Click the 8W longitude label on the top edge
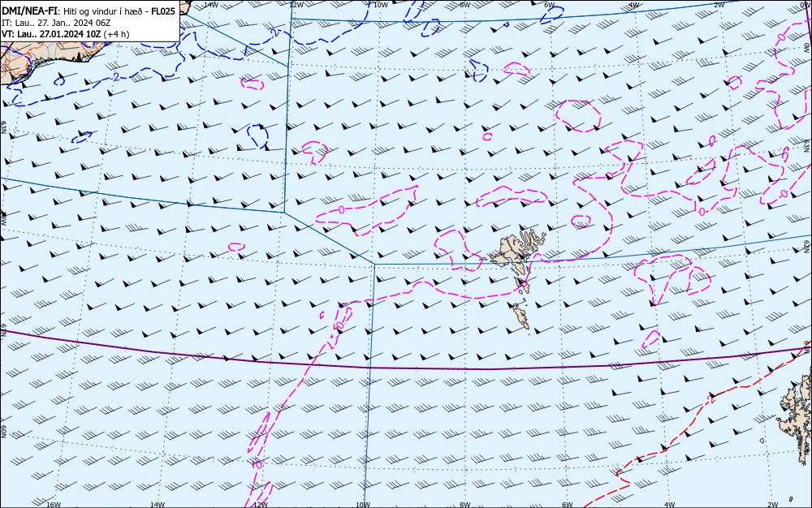 (x=465, y=5)
